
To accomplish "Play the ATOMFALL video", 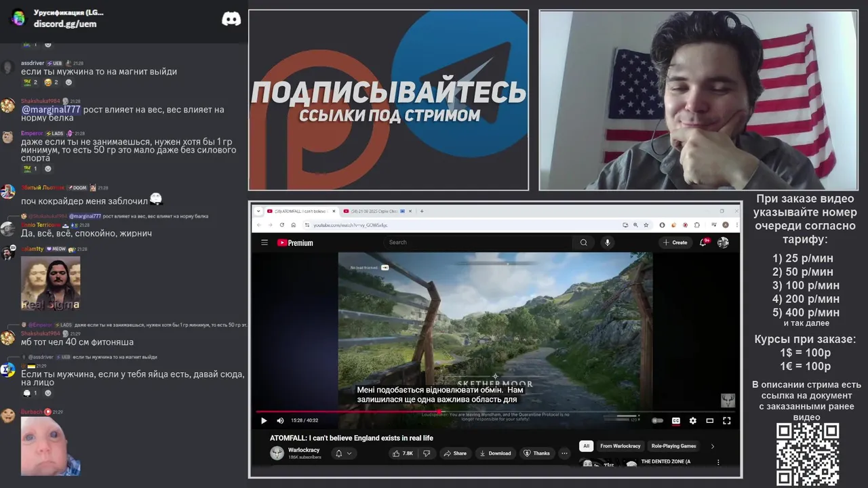I will tap(264, 421).
